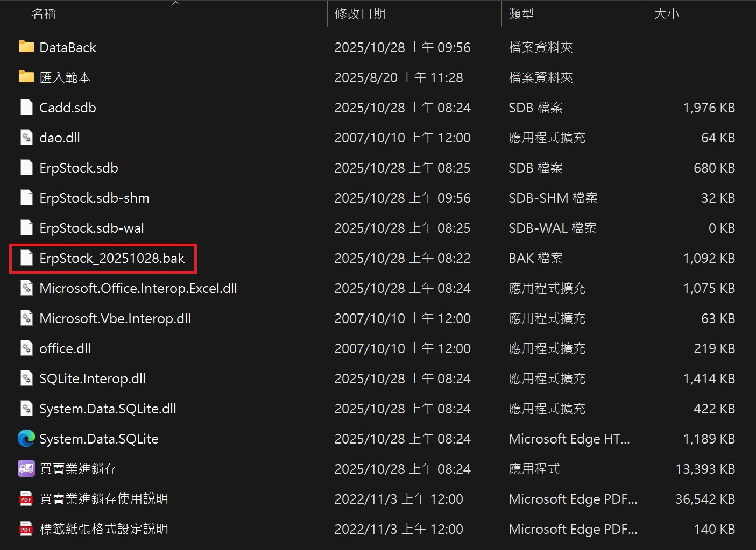756x550 pixels.
Task: Sort files by the 修改日期 column
Action: (359, 13)
